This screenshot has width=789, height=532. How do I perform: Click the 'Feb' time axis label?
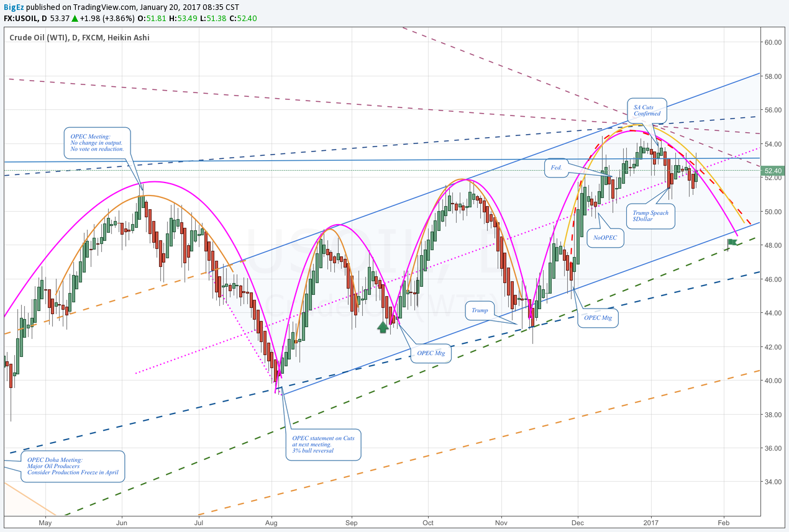(x=724, y=523)
